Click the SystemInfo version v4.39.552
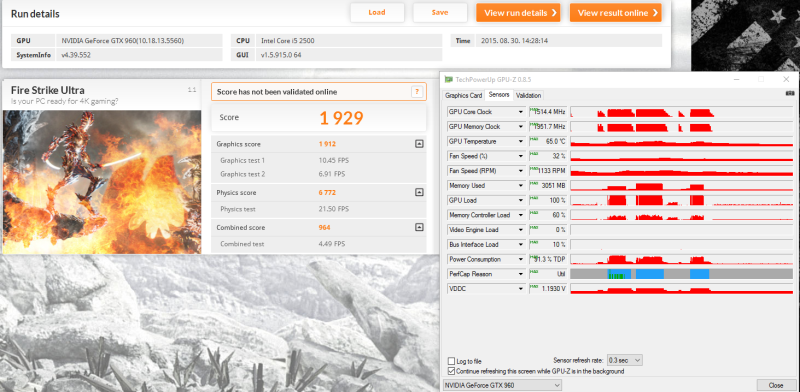Image resolution: width=800 pixels, height=392 pixels. pos(139,55)
